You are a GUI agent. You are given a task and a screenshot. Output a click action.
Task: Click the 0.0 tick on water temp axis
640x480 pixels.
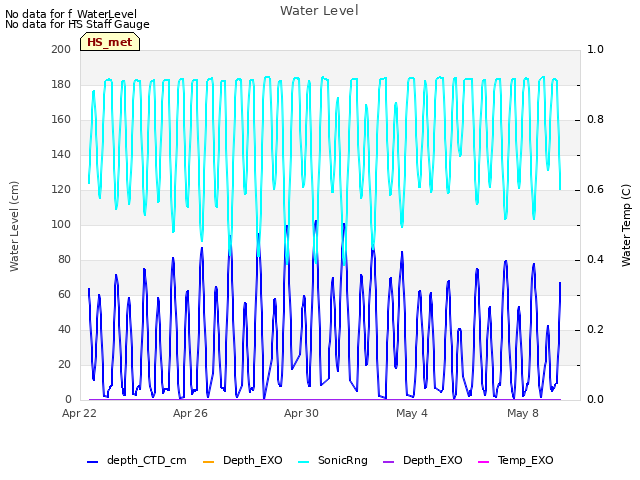595,400
